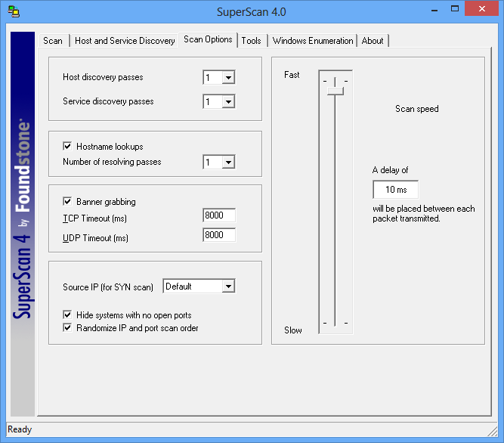Click the SuperScan app icon in title bar
This screenshot has width=504, height=443.
click(14, 11)
